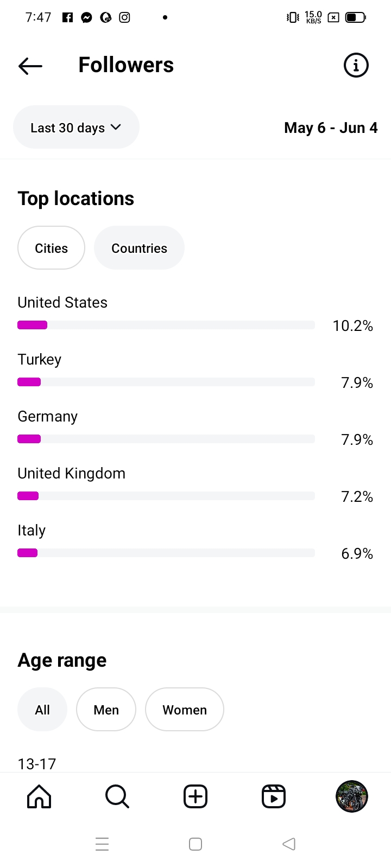Open the profile picture in bottom bar

352,796
